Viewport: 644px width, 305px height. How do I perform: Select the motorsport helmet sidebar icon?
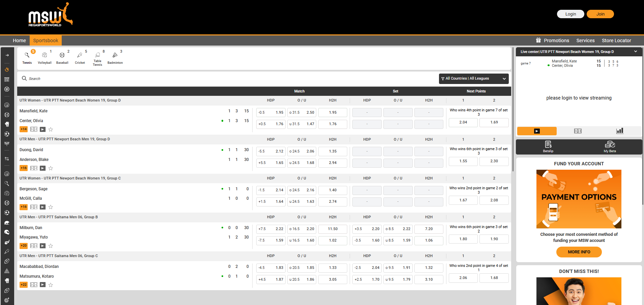[7, 232]
